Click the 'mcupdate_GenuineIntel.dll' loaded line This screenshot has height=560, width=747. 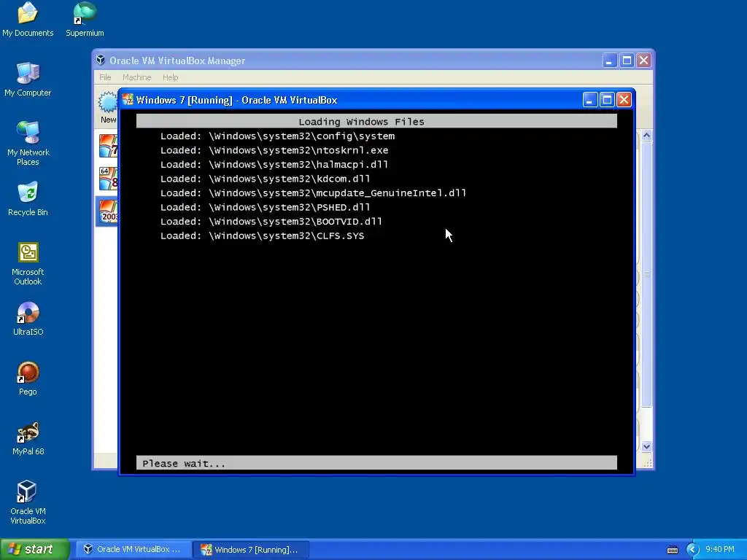coord(313,193)
